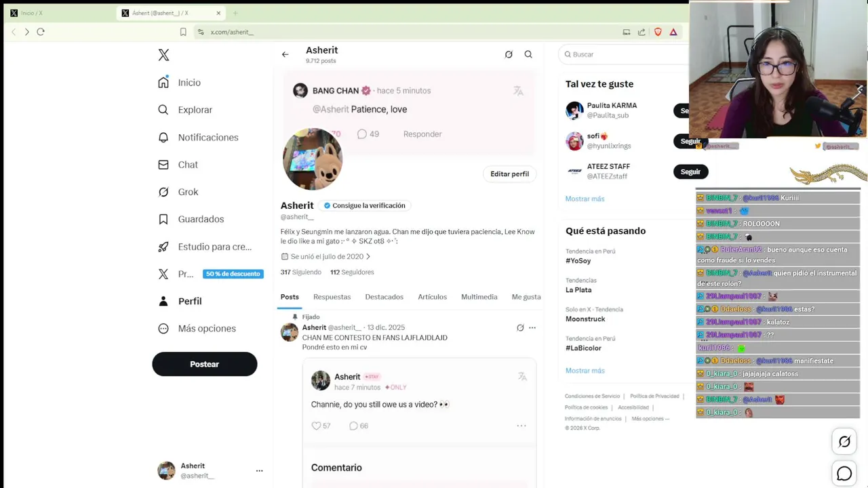The width and height of the screenshot is (868, 488).
Task: Open Explorar search page
Action: 185,110
